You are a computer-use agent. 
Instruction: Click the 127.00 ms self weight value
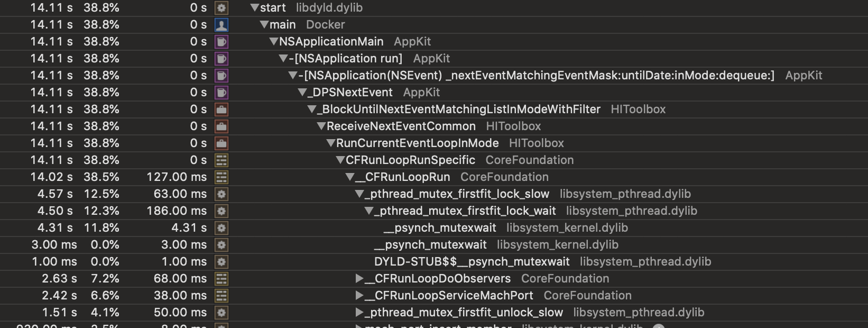point(177,177)
